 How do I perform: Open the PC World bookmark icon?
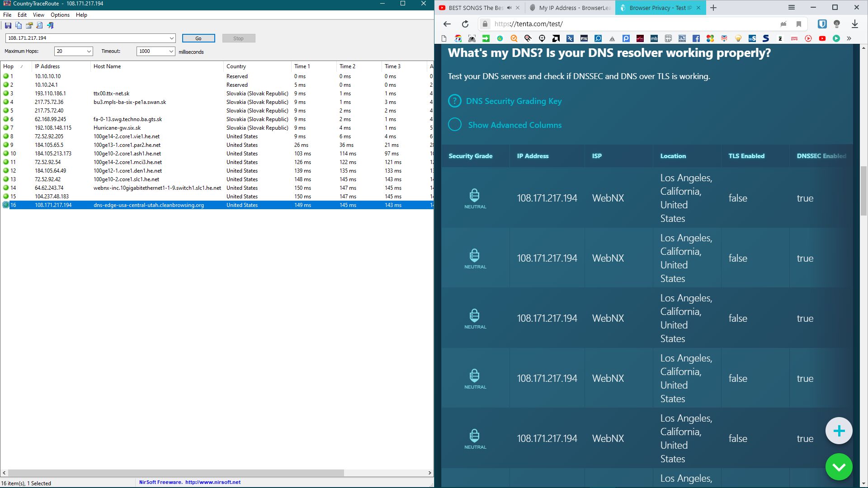tap(682, 38)
